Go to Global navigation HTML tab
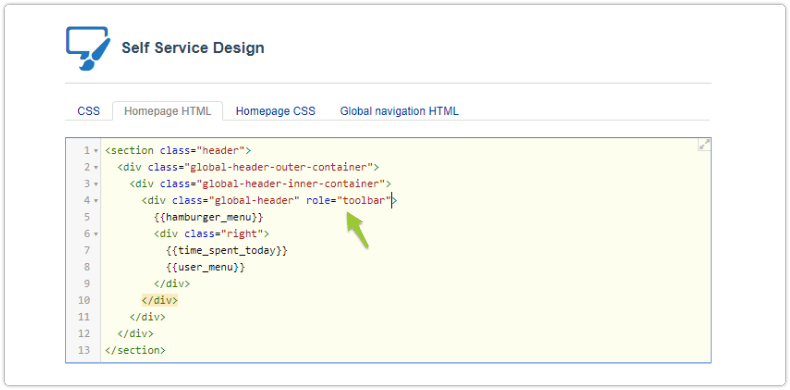This screenshot has height=390, width=790. pos(400,111)
